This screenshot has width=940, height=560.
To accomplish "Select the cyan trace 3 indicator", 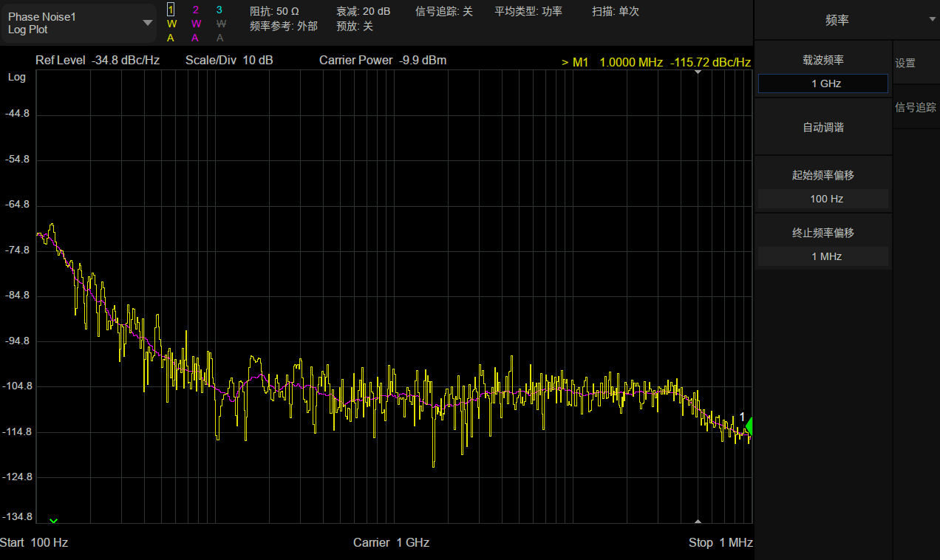I will (219, 10).
